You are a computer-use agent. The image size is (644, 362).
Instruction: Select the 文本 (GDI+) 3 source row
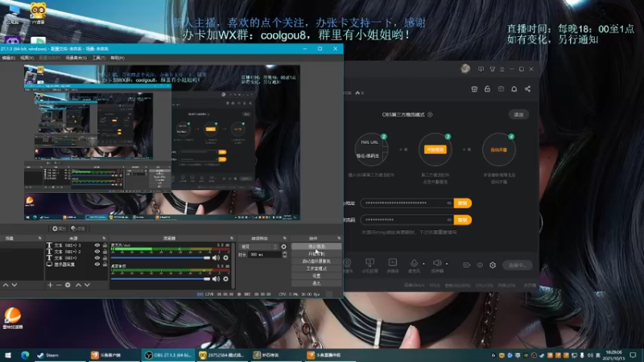pos(76,245)
